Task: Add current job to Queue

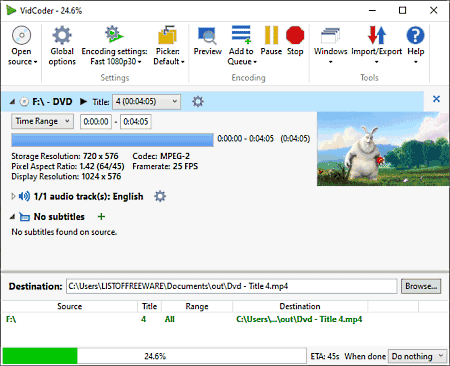Action: (x=241, y=46)
